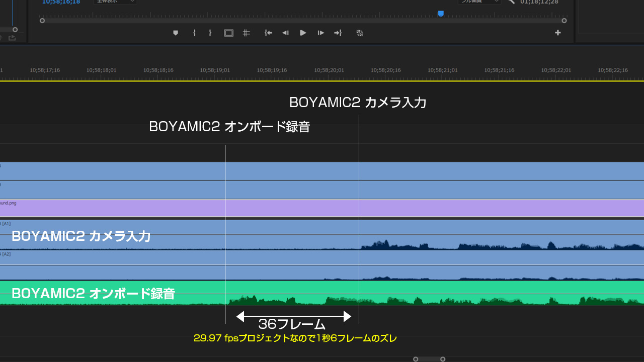The image size is (644, 362).
Task: Toggle the grid-shaped guides button
Action: pyautogui.click(x=246, y=33)
